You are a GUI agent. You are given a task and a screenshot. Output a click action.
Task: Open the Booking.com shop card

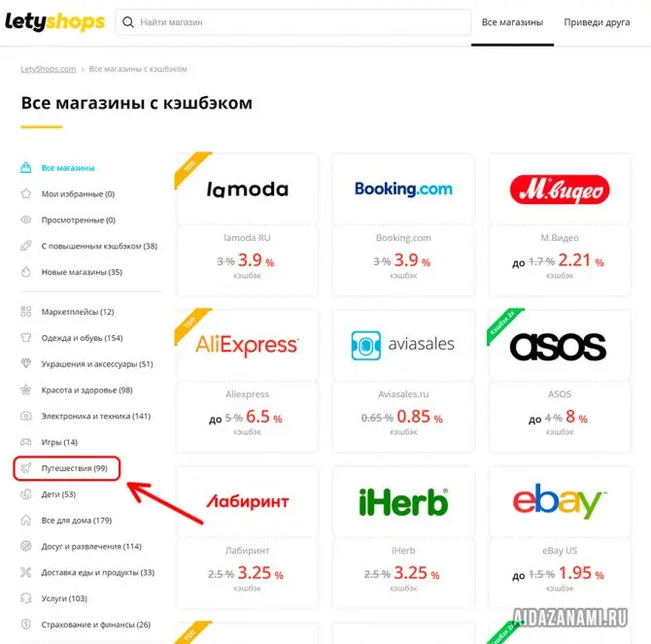click(x=403, y=224)
